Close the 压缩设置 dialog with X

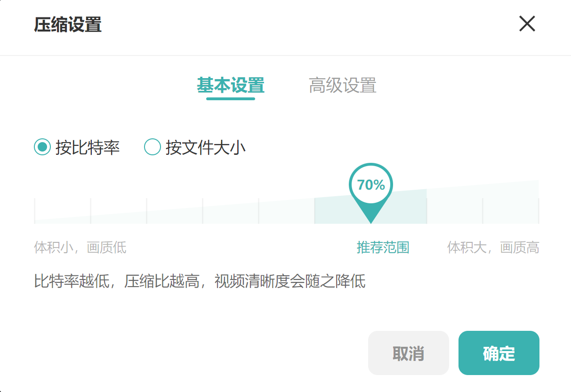coord(527,24)
